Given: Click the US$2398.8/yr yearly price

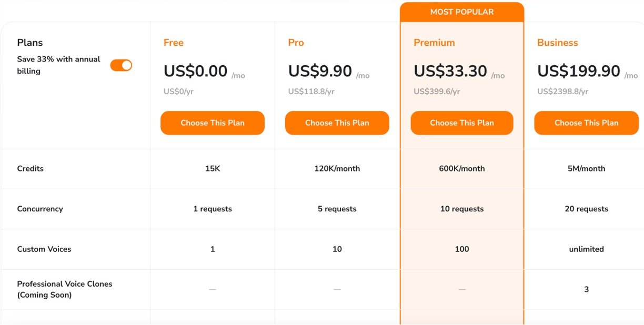Looking at the screenshot, I should (563, 92).
